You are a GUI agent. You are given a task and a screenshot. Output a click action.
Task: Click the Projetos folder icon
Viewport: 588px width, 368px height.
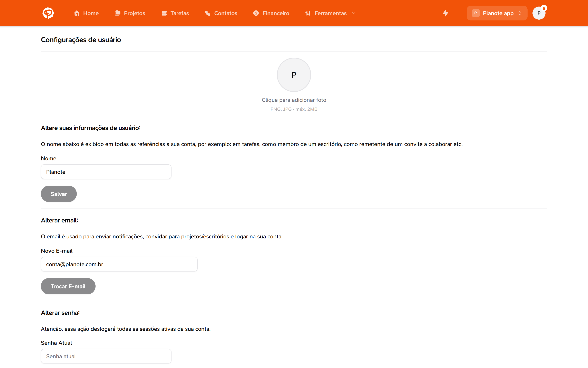(118, 13)
